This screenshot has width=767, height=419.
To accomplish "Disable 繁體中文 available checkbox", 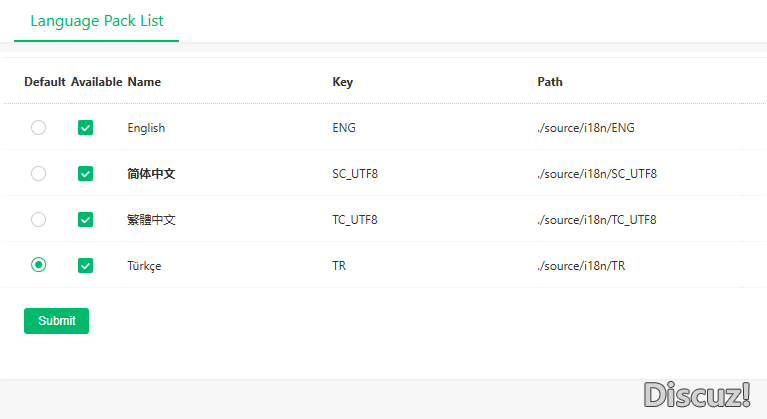I will tap(86, 220).
